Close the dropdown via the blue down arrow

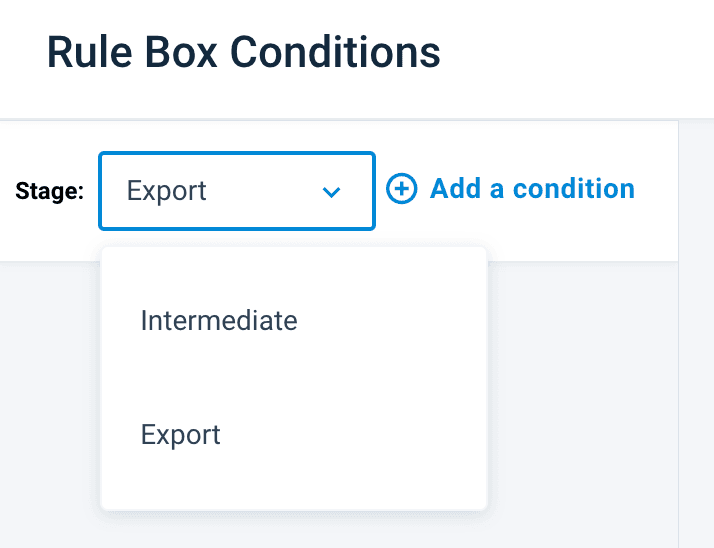point(332,192)
